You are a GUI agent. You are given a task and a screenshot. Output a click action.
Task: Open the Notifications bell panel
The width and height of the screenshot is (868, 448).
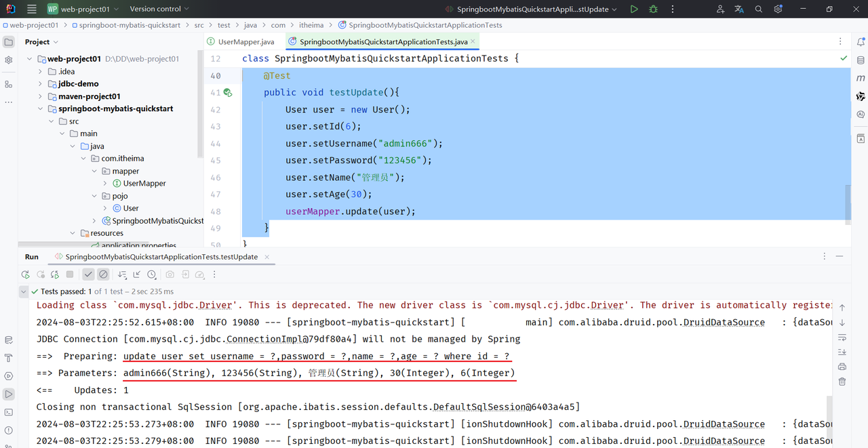click(861, 42)
